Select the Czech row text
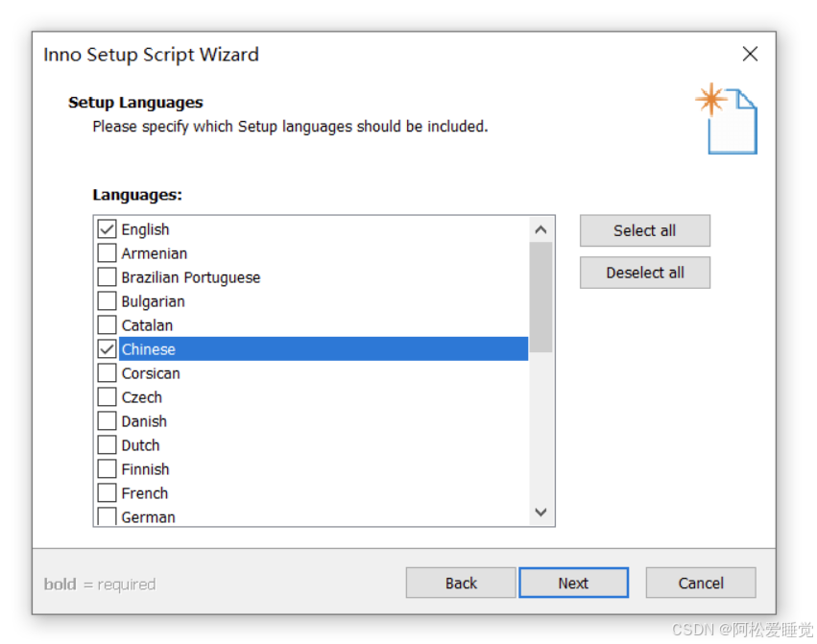The width and height of the screenshot is (817, 644). (142, 397)
